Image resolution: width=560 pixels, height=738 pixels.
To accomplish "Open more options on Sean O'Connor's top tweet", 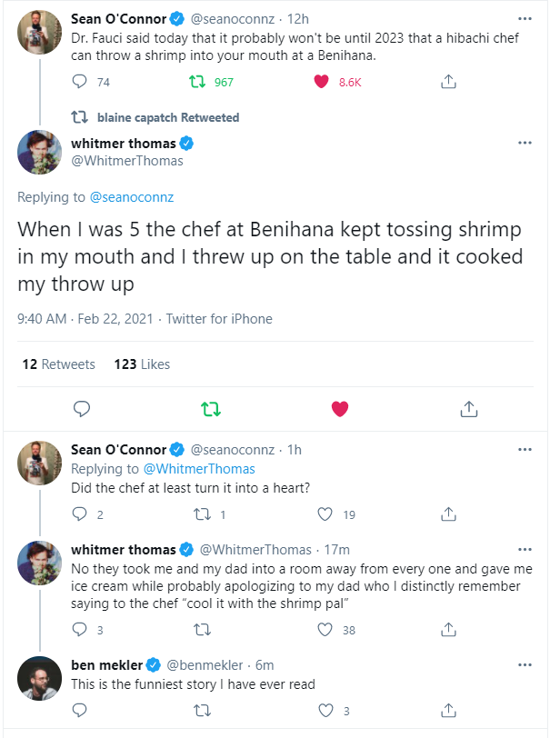I will [525, 17].
